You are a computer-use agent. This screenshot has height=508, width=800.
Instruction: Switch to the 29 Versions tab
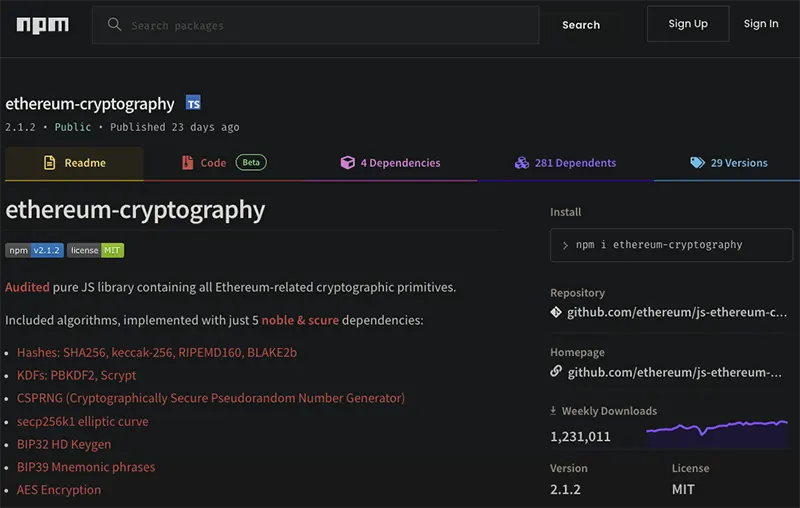pyautogui.click(x=728, y=163)
